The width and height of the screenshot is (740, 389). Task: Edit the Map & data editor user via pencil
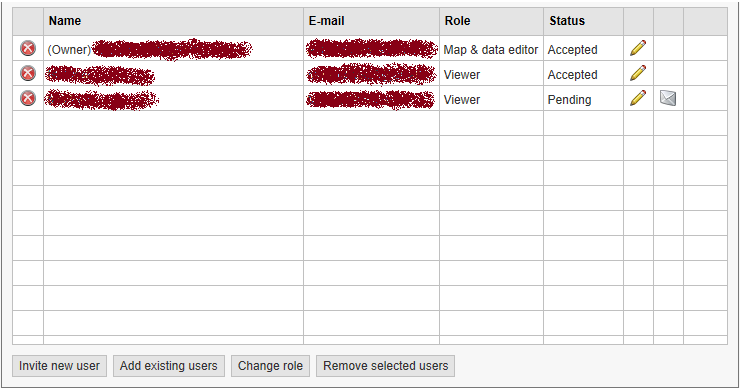pos(638,48)
